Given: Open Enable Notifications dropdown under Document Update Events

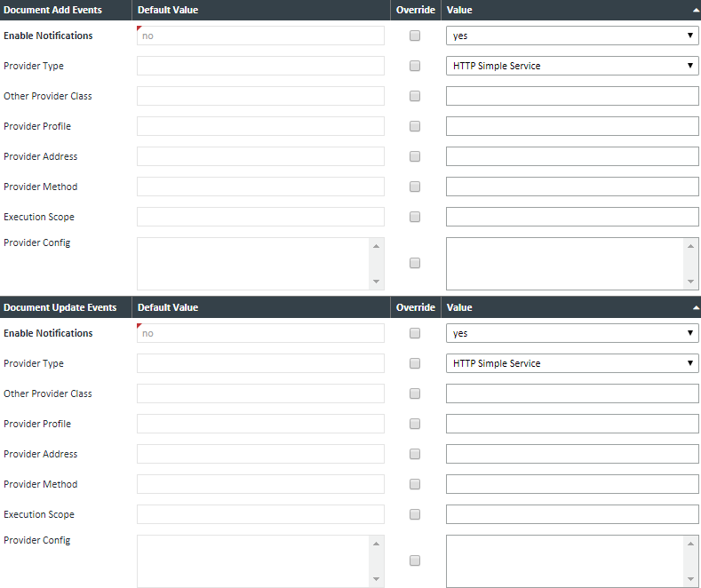Looking at the screenshot, I should click(571, 333).
